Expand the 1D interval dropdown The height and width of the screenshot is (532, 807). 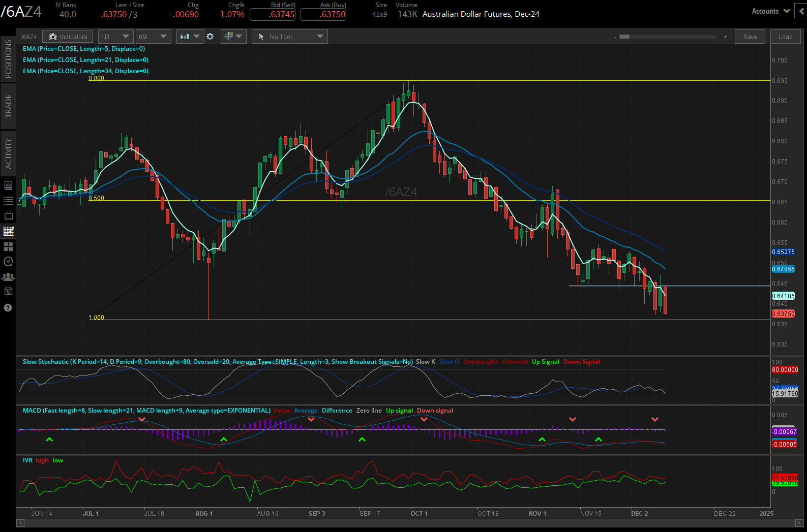pyautogui.click(x=115, y=37)
